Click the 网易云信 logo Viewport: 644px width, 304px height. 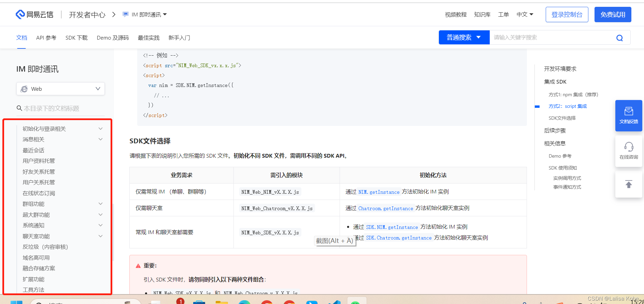[x=34, y=14]
